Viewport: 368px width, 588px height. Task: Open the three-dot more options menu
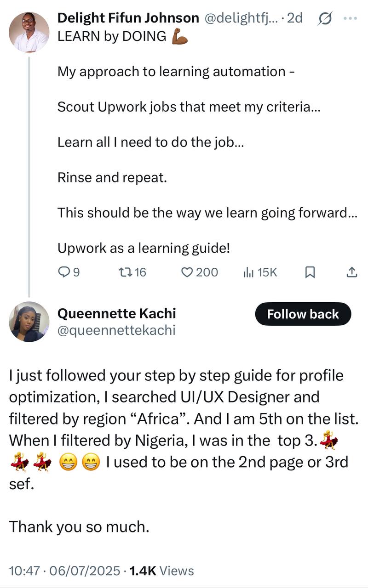(351, 18)
